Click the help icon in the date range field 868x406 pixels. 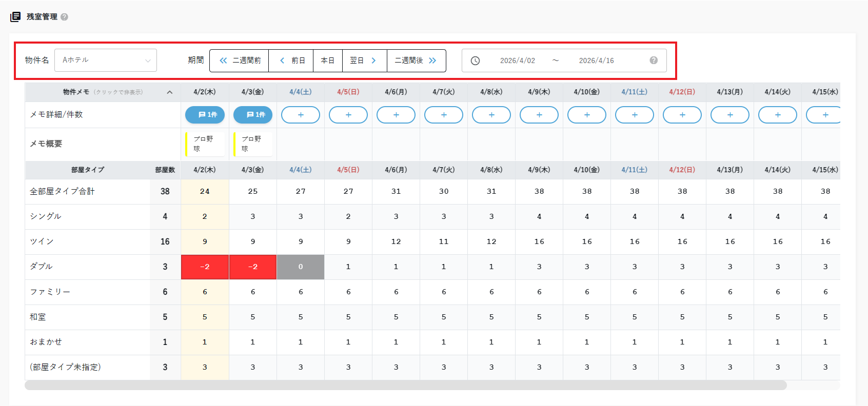click(654, 60)
